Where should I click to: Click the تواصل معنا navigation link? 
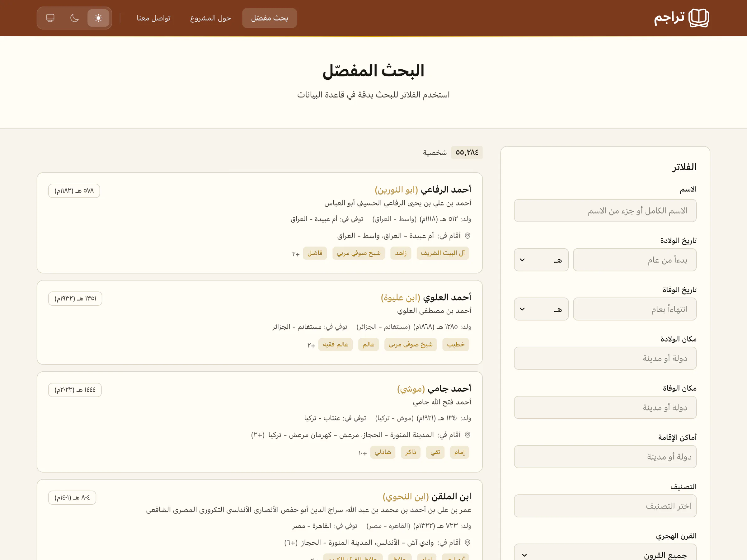(154, 18)
